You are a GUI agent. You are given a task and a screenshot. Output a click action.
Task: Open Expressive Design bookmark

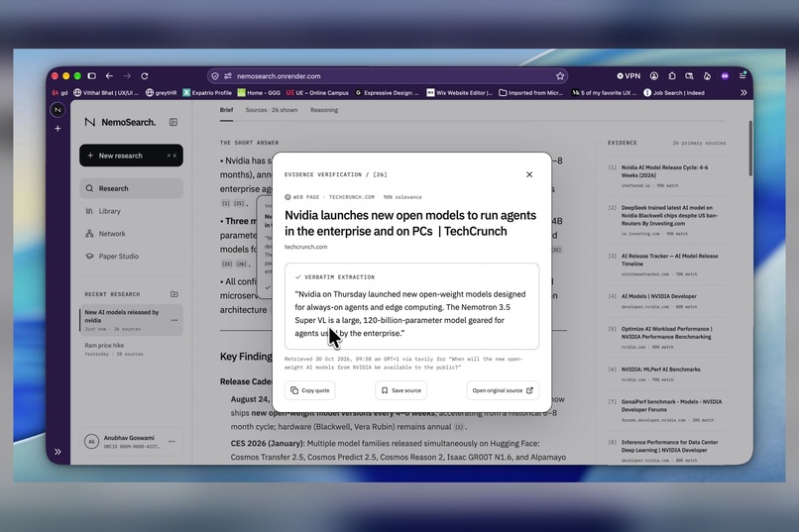pyautogui.click(x=387, y=93)
